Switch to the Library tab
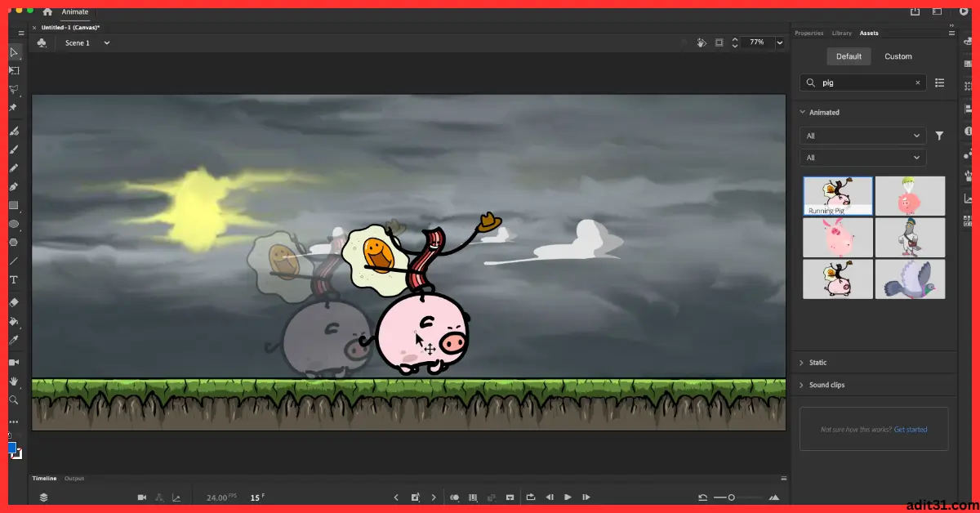The image size is (980, 513). (x=841, y=33)
